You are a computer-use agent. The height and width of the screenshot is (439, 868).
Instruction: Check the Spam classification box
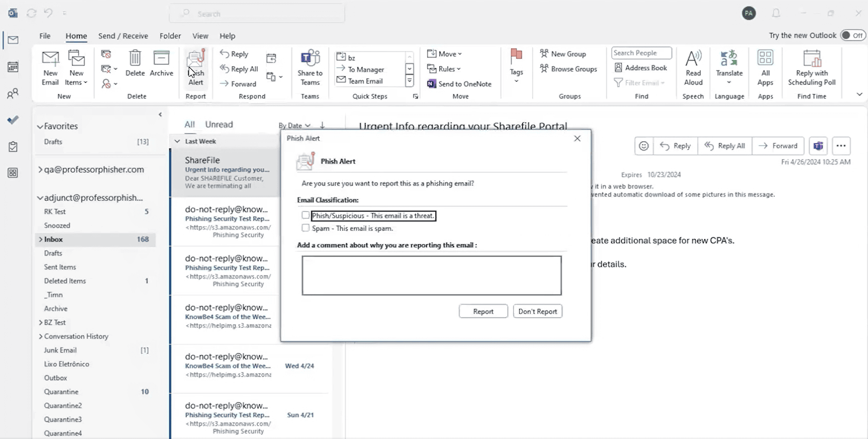[306, 228]
